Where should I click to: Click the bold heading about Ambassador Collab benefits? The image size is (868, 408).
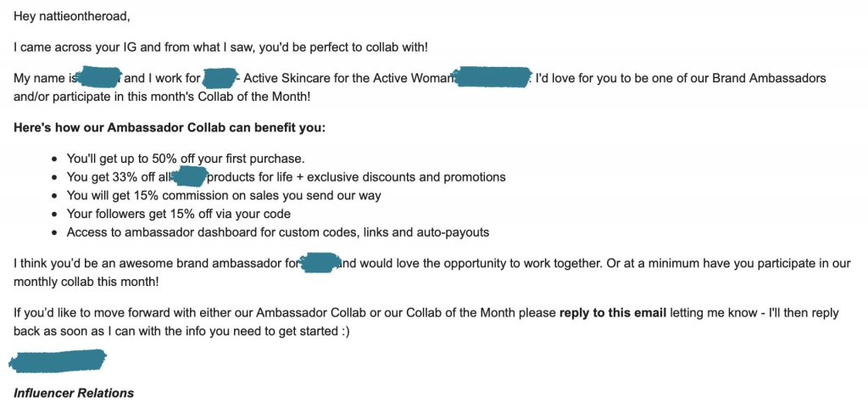click(170, 128)
